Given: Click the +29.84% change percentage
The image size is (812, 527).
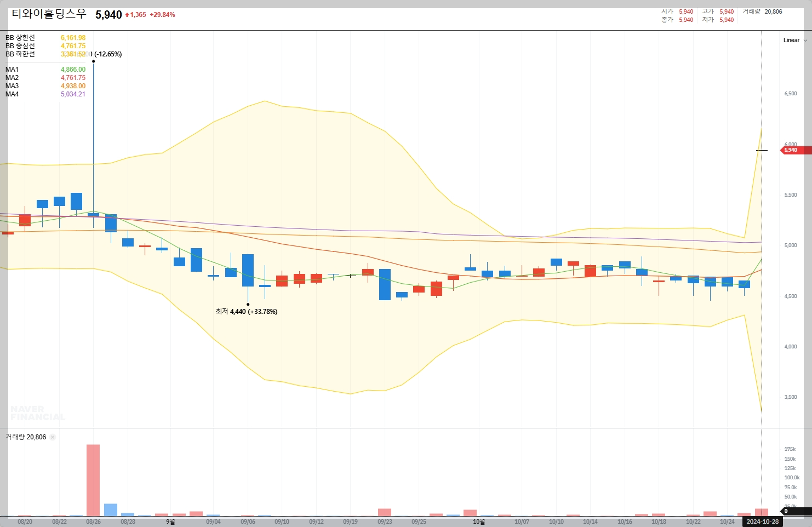Looking at the screenshot, I should point(162,15).
